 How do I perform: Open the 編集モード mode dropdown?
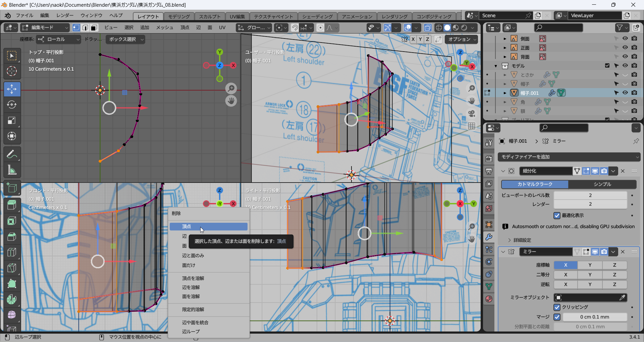[45, 28]
